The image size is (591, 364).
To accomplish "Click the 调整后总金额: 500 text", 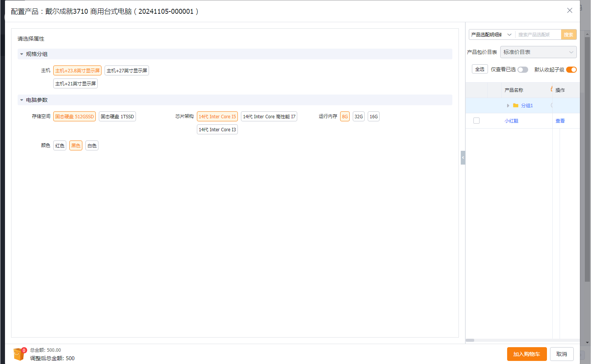I will (x=52, y=359).
